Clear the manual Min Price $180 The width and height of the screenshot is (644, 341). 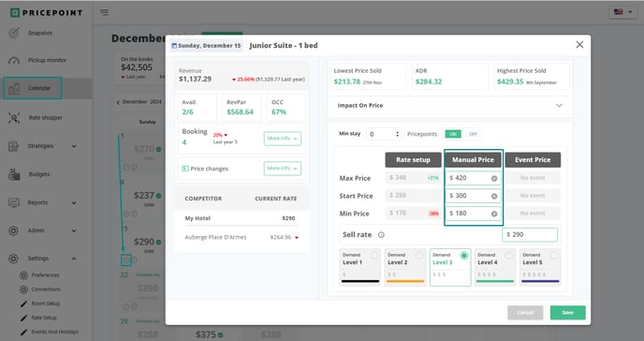(x=494, y=214)
